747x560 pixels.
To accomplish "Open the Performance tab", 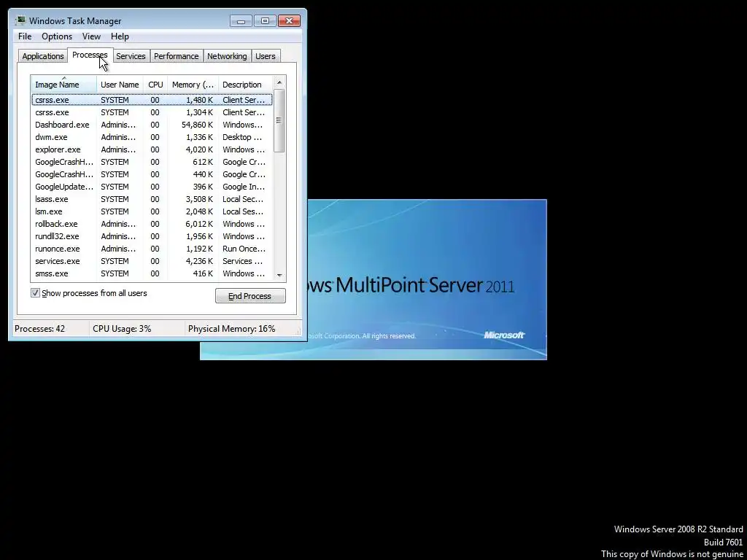I will point(177,56).
